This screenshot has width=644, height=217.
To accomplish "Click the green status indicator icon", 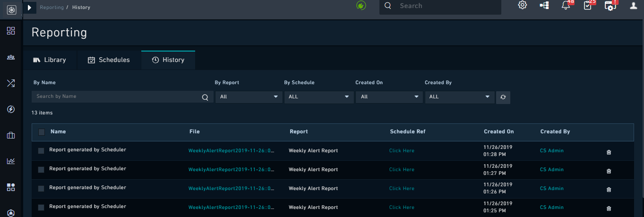I will pyautogui.click(x=361, y=6).
